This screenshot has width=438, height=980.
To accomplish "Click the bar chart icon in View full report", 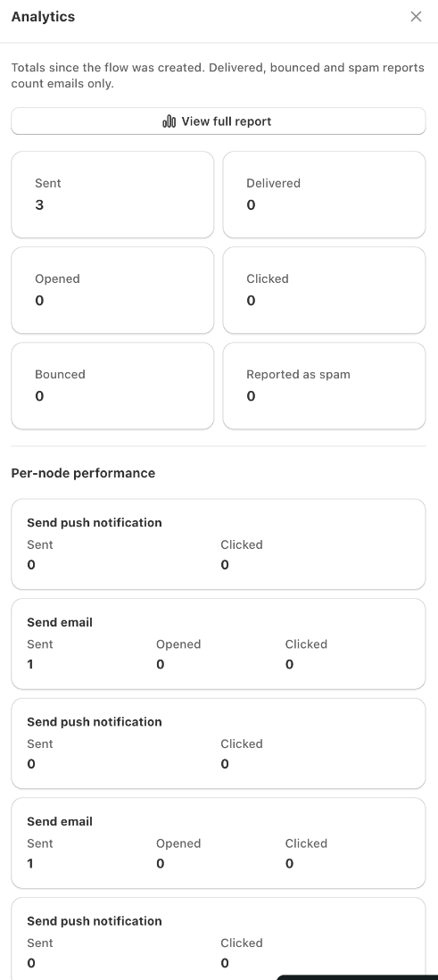I will click(169, 121).
